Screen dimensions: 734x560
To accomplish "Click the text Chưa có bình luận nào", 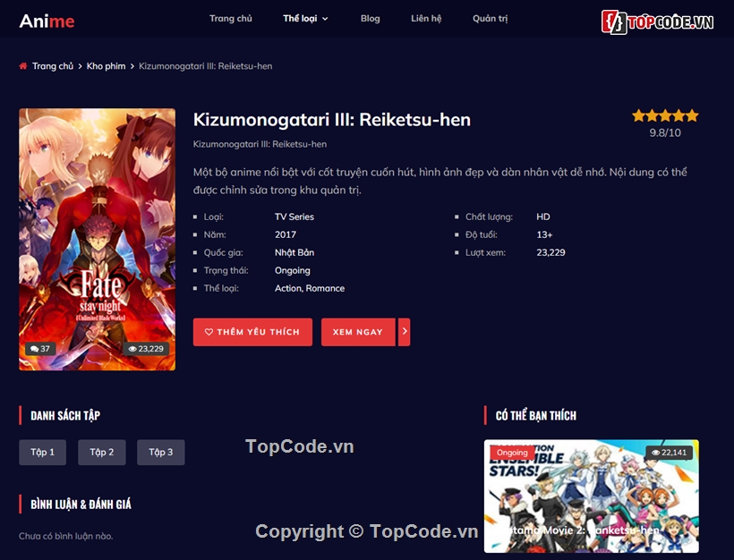I will (66, 536).
